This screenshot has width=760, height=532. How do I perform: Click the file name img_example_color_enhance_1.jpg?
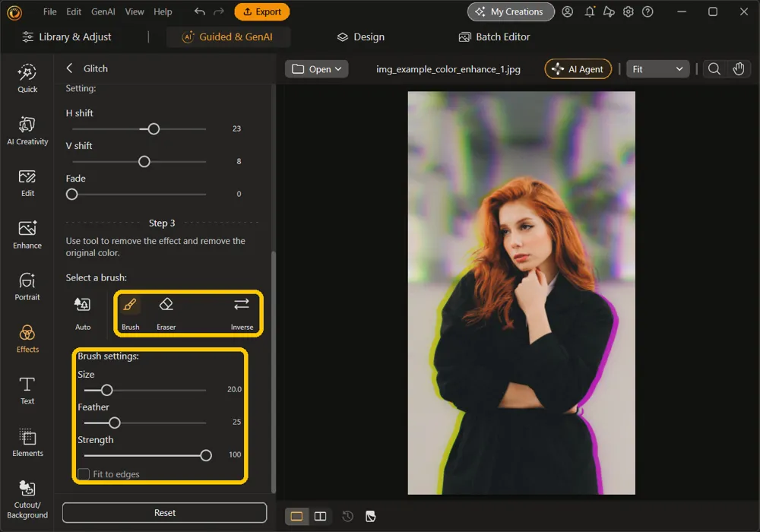(x=448, y=69)
